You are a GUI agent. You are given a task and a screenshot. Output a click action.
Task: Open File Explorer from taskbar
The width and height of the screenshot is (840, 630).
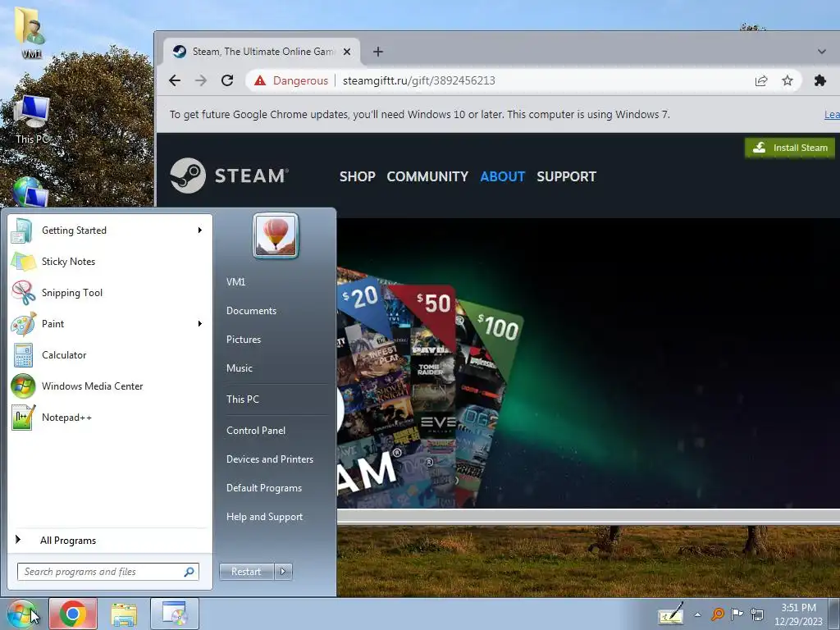click(x=124, y=614)
